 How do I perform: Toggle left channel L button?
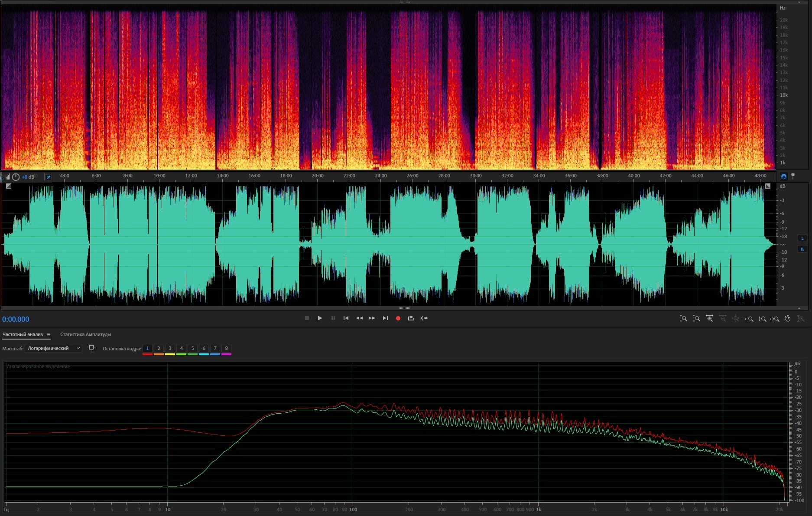(x=802, y=238)
